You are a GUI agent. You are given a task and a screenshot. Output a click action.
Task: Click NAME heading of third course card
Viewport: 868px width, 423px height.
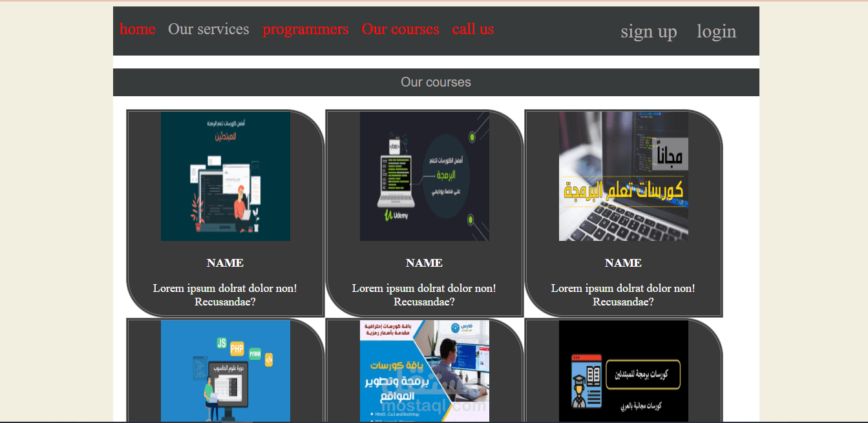[624, 263]
